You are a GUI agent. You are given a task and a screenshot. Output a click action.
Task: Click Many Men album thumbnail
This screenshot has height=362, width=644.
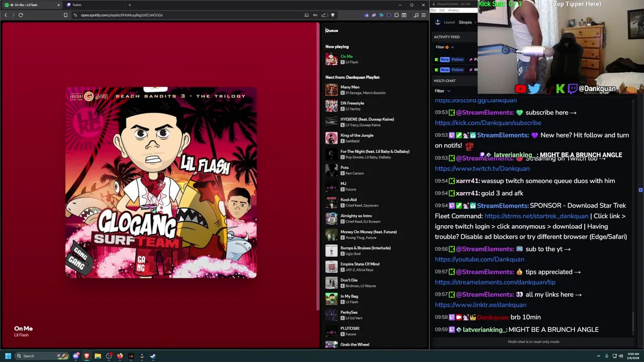coord(332,90)
